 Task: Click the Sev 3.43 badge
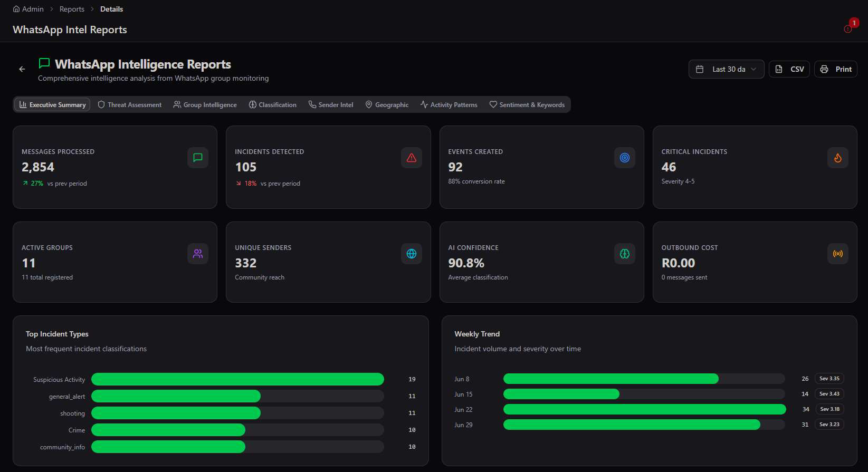click(x=829, y=394)
